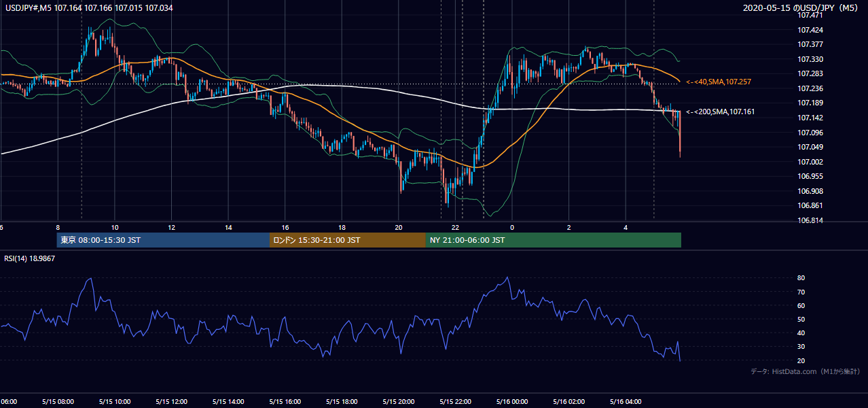Click the 5/15 14:00 time label
Viewport: 868px width, 408px height.
[228, 402]
